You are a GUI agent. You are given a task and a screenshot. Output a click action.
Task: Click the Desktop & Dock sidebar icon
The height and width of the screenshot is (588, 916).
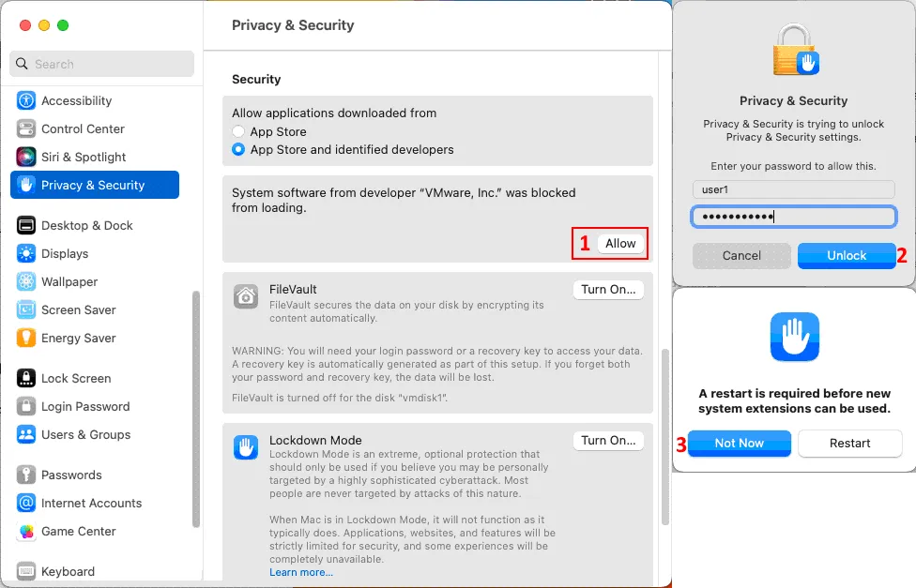pos(26,226)
